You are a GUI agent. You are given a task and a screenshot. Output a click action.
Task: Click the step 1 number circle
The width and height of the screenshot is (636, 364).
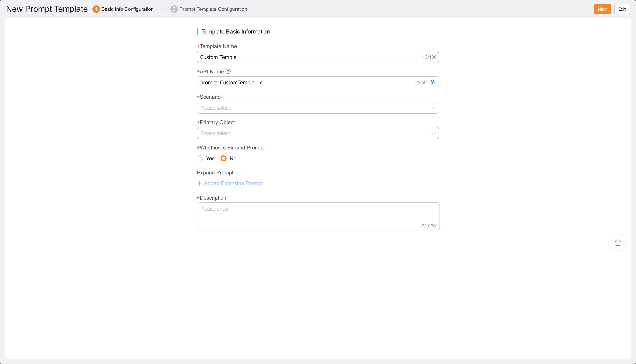(96, 9)
